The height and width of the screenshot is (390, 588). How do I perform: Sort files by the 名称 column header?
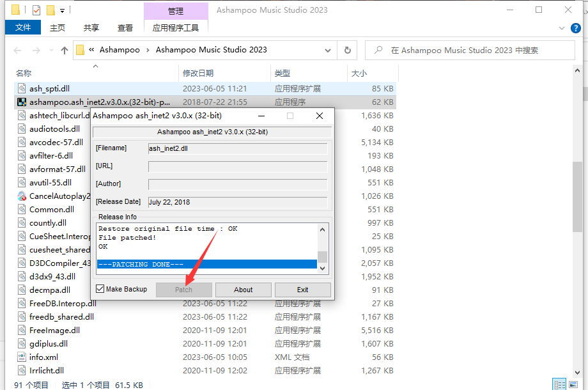[24, 73]
